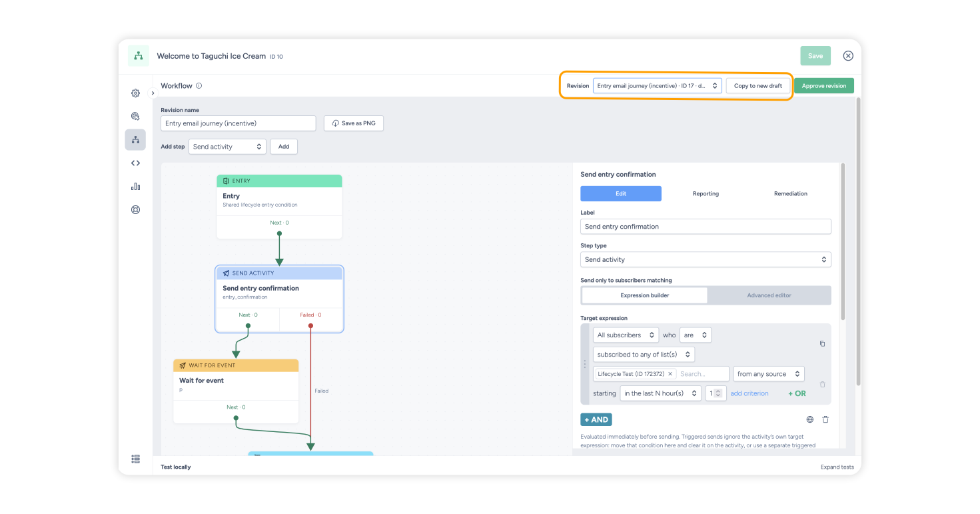Open the Add step type dropdown

click(x=227, y=147)
